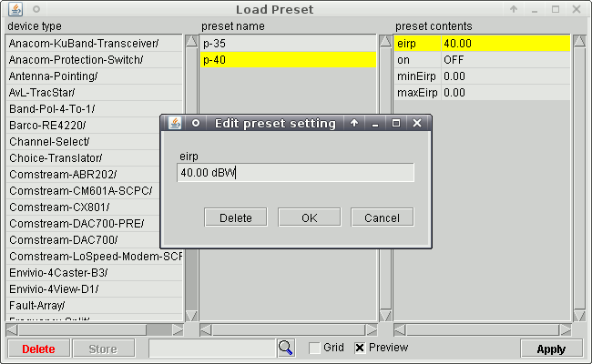Click the Java icon in Edit preset dialog
Image resolution: width=592 pixels, height=364 pixels.
point(175,123)
